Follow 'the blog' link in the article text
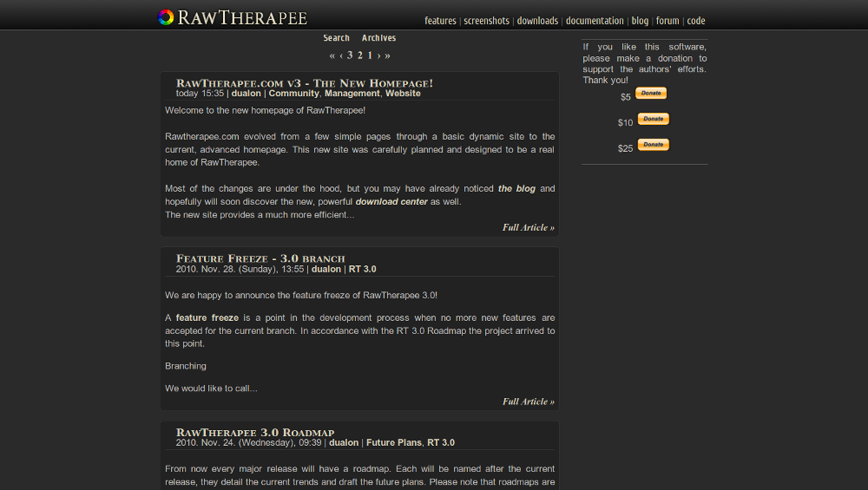 pos(516,188)
